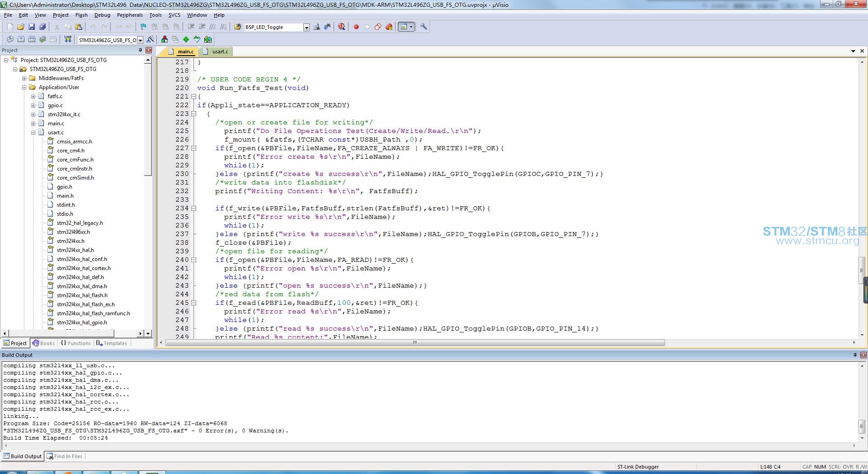Open the Configuration wrench icon
The height and width of the screenshot is (474, 868).
coord(424,27)
